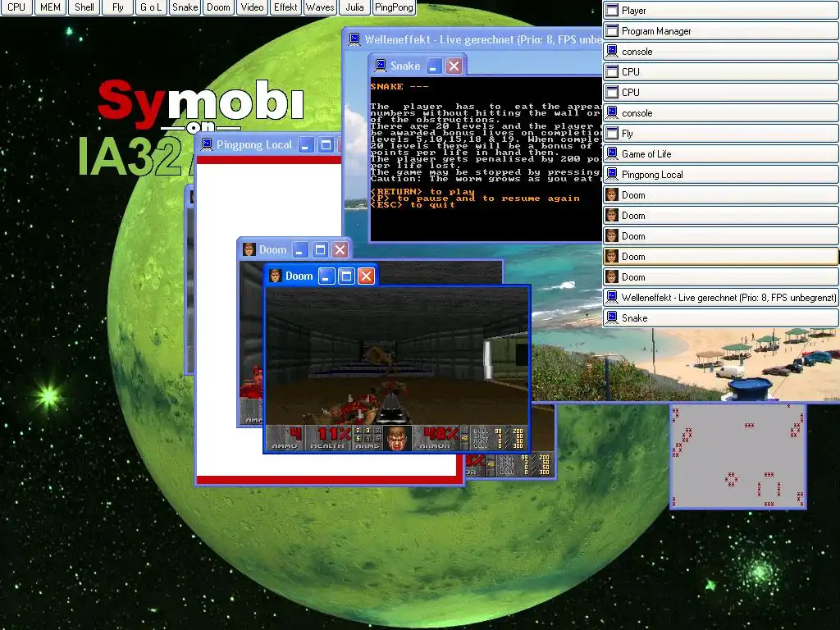This screenshot has height=630, width=840.
Task: Switch to Fly in the window list
Action: pos(720,134)
